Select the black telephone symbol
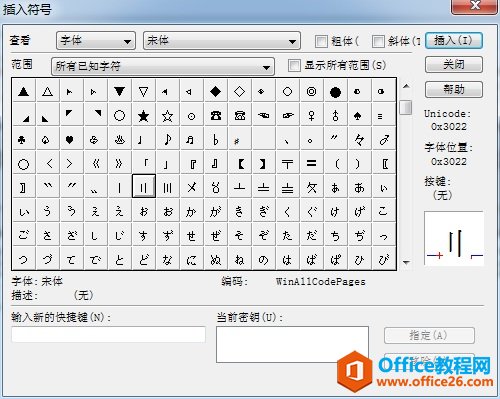The image size is (500, 399). (x=215, y=115)
